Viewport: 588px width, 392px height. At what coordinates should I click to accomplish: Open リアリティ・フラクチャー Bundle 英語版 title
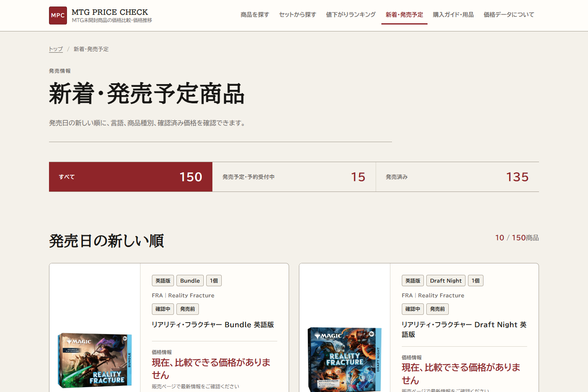coord(213,325)
